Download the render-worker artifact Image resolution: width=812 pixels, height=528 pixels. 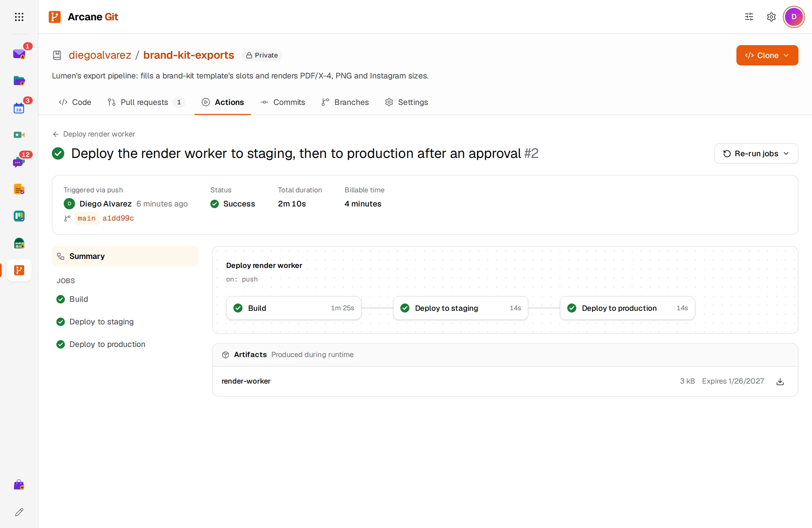(x=780, y=381)
